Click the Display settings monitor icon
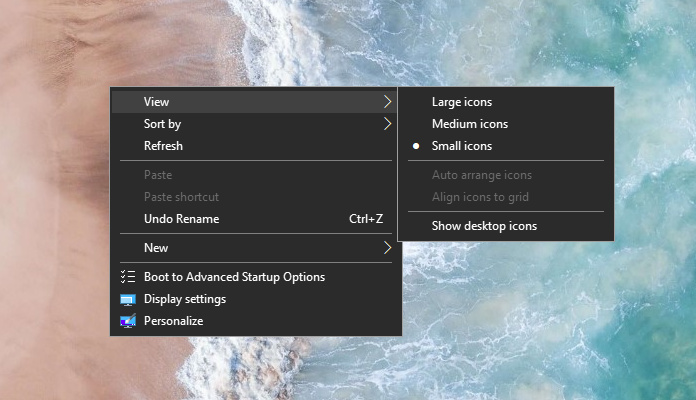This screenshot has width=696, height=400. 128,300
